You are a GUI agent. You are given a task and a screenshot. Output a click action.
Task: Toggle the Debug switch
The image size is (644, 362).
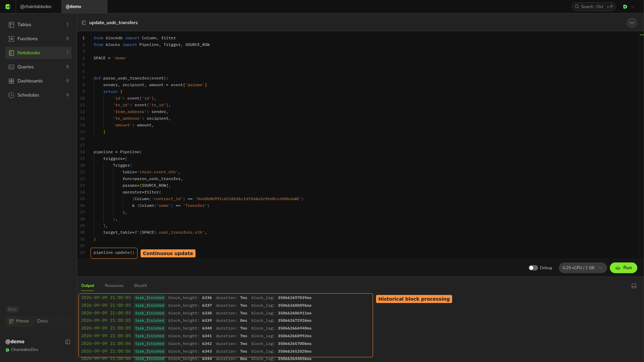tap(533, 268)
